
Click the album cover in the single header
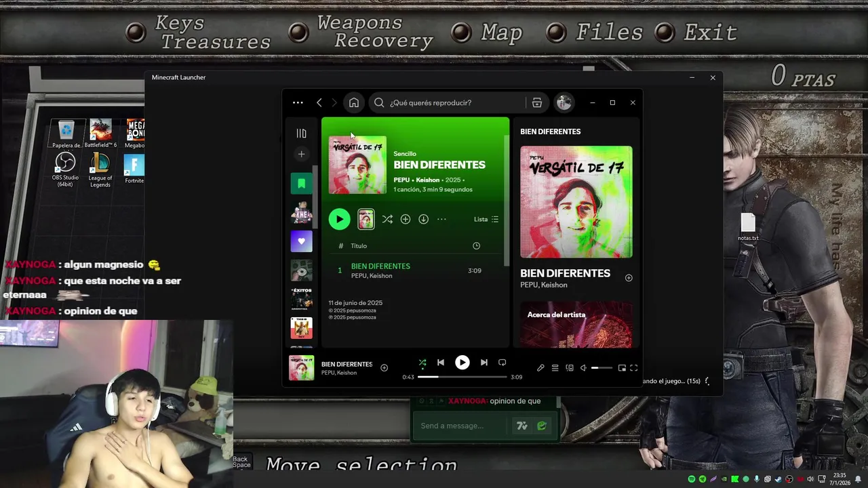point(357,165)
